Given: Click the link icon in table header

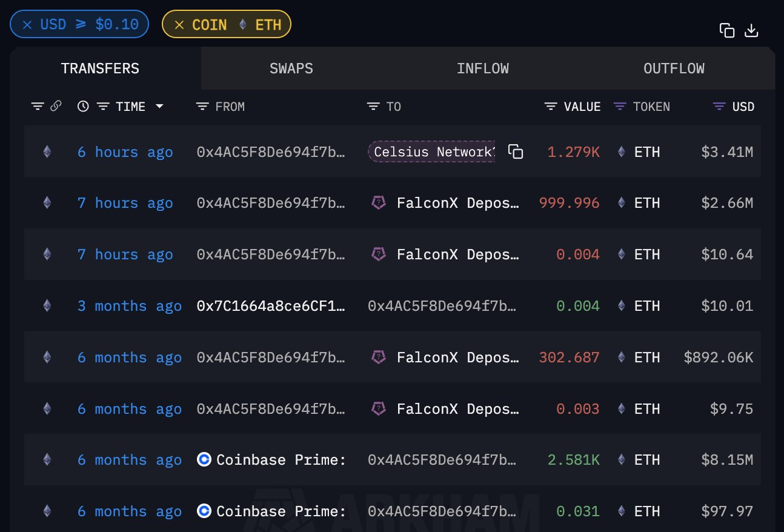Looking at the screenshot, I should point(56,107).
